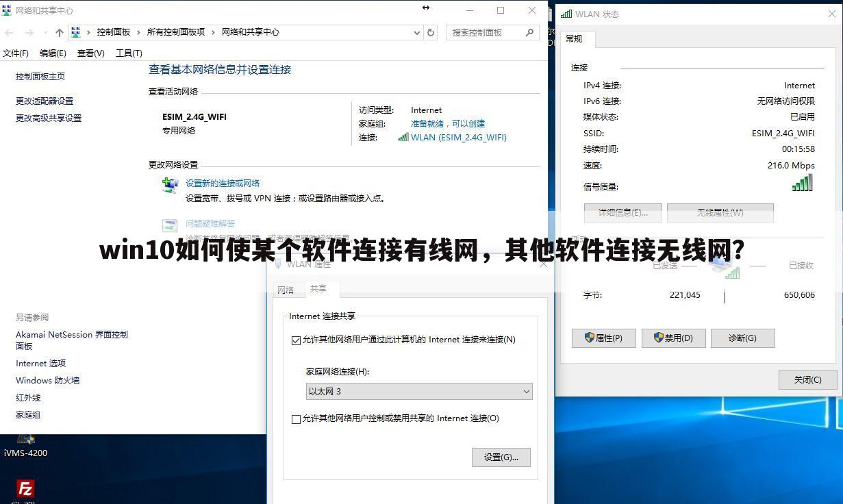This screenshot has height=504, width=843.
Task: Click the troubleshooting icon beside 问题疑难解答
Action: 169,225
